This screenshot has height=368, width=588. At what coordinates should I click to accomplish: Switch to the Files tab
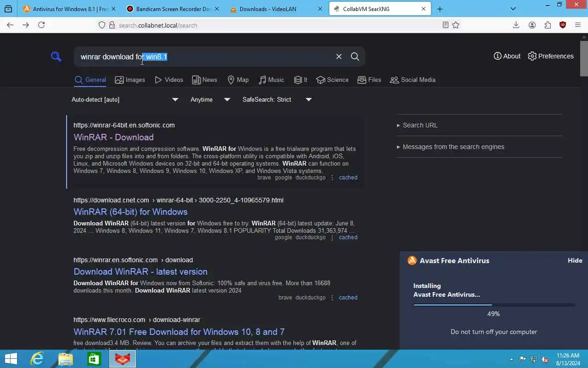pyautogui.click(x=369, y=80)
